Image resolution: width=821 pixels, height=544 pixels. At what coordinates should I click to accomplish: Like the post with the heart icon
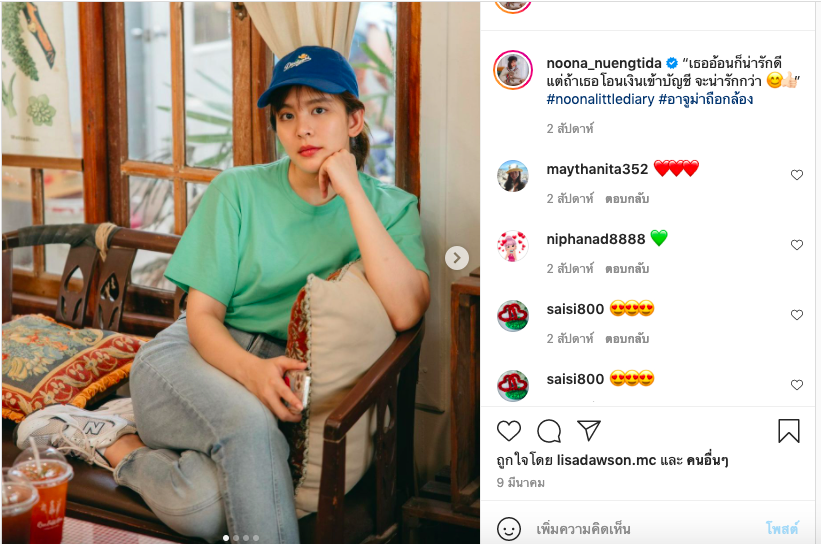tap(509, 431)
